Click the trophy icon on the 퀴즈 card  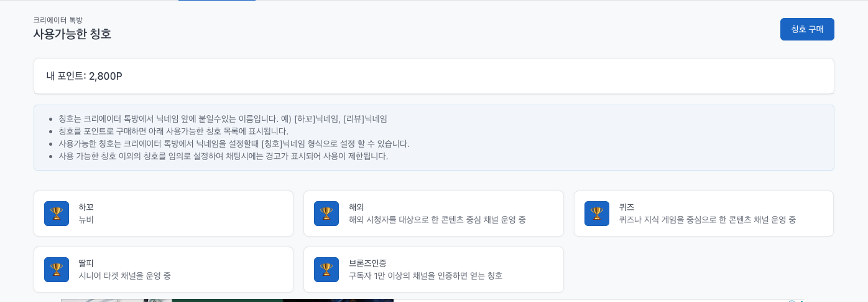click(597, 214)
